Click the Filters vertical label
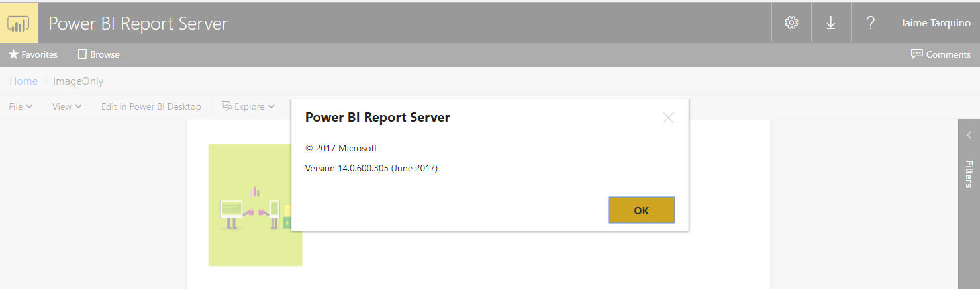The width and height of the screenshot is (980, 289). tap(969, 173)
